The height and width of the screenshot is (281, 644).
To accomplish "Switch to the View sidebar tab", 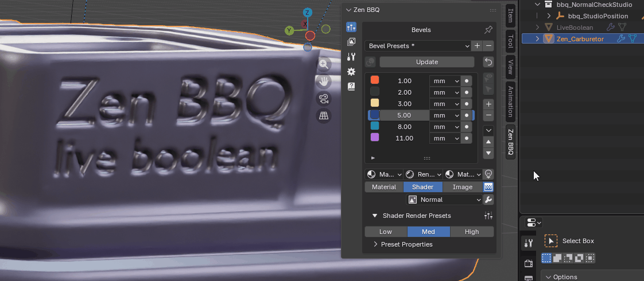I will click(x=510, y=67).
